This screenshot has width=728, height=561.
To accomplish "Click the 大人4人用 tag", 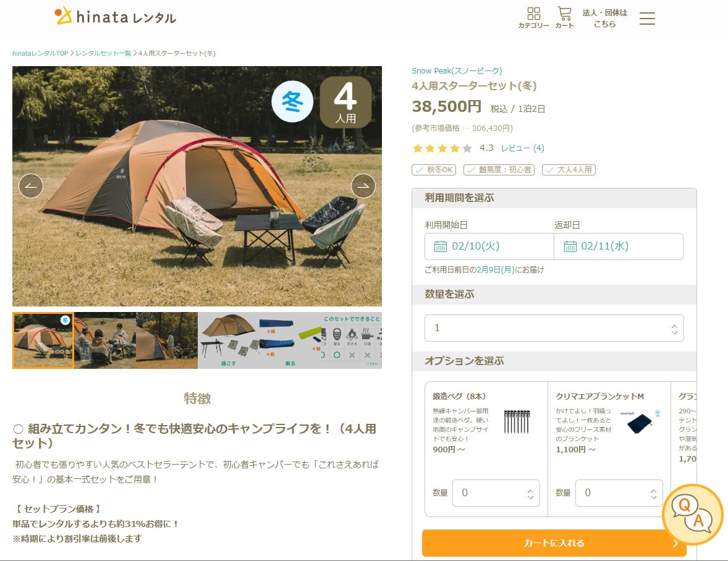I will click(x=569, y=169).
